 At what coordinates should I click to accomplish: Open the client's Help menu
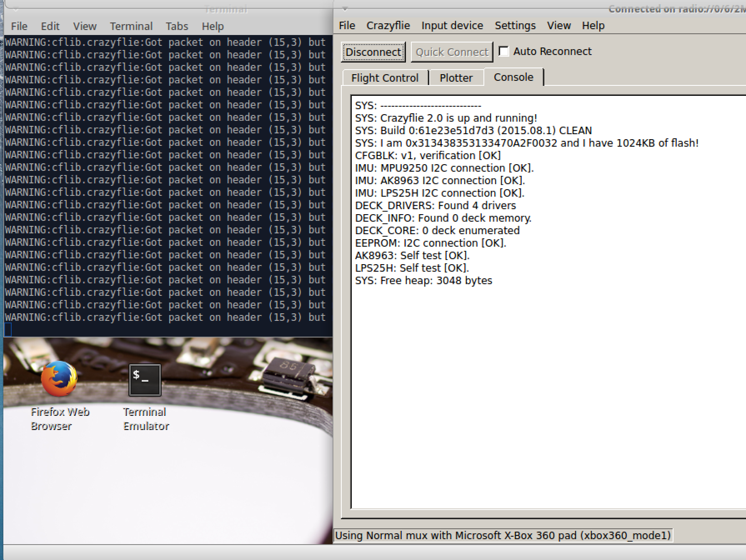(593, 26)
